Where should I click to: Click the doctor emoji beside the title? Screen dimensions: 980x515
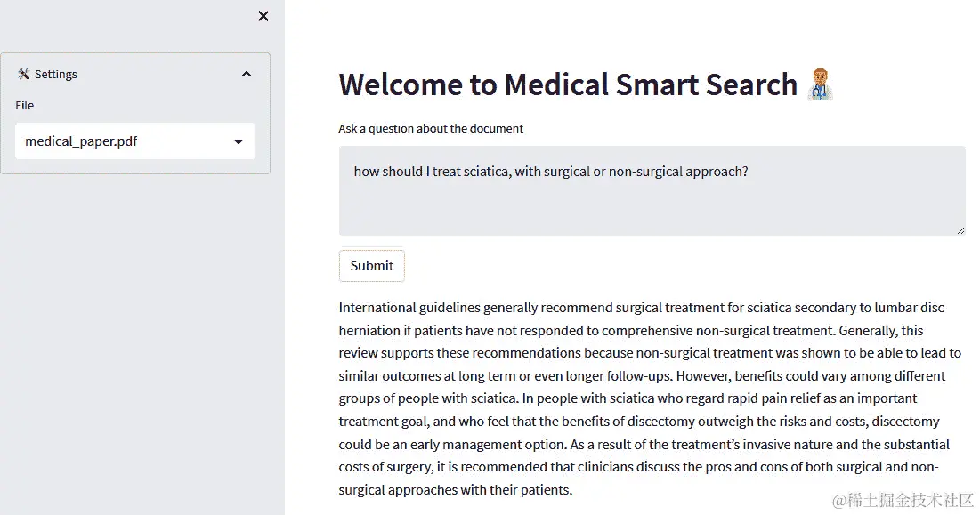[x=820, y=84]
